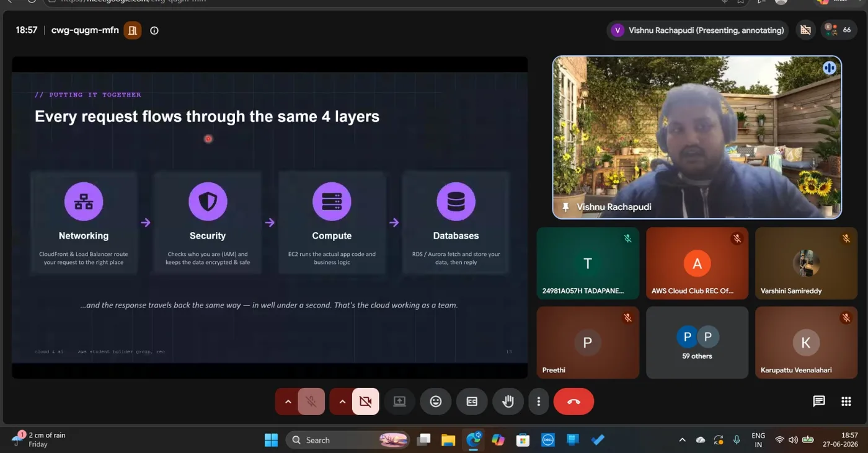This screenshot has height=453, width=868.
Task: Open the Windows Start menu
Action: pyautogui.click(x=271, y=440)
